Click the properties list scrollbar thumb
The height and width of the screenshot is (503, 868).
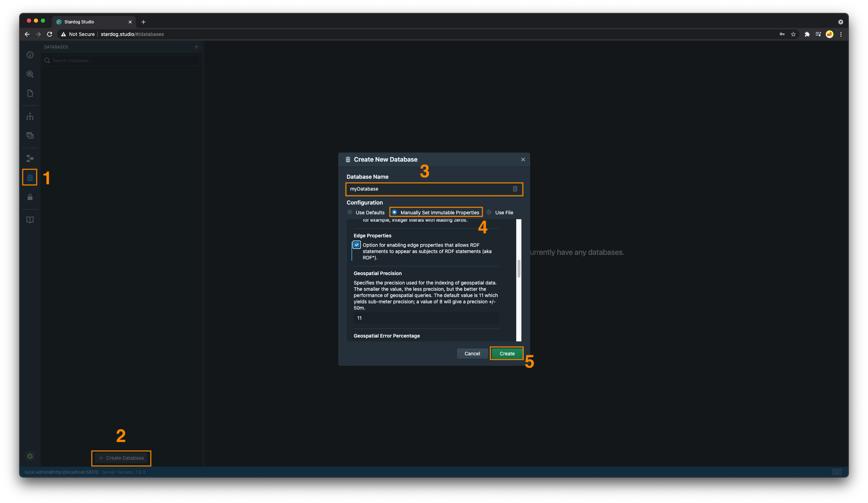[x=519, y=268]
